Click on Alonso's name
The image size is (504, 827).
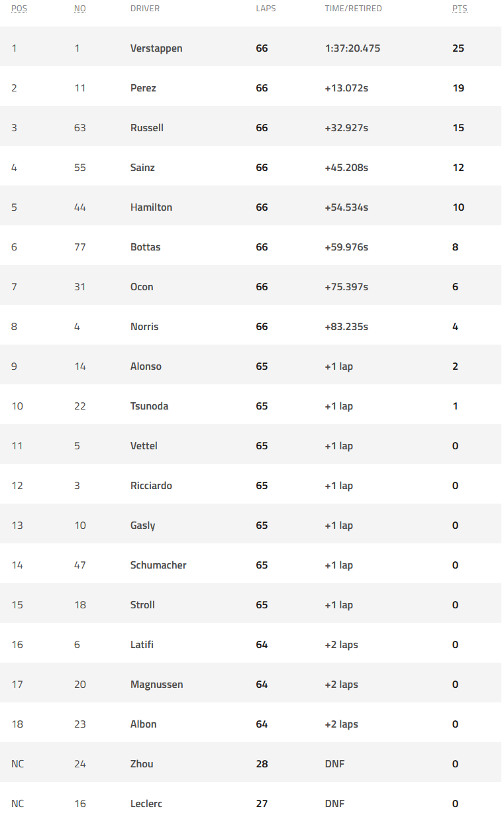pyautogui.click(x=146, y=366)
